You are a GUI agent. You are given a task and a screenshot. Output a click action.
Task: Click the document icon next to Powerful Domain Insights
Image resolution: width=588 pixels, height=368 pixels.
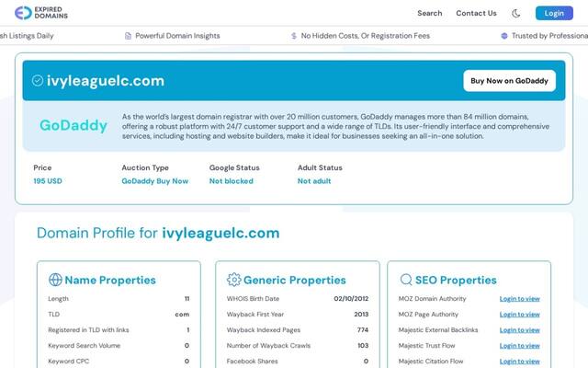128,36
